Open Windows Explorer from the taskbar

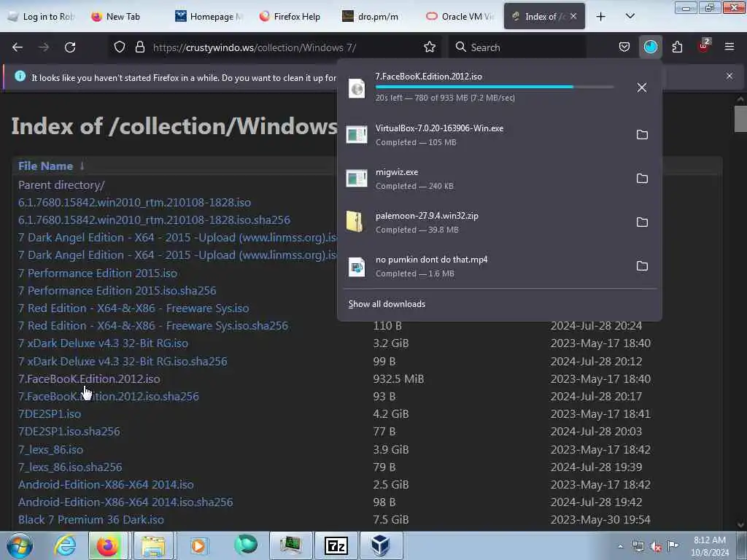click(x=152, y=545)
